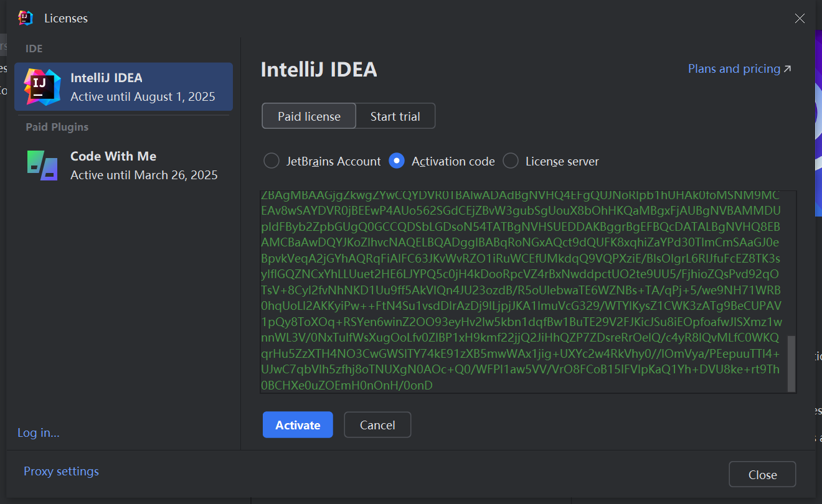Click the IntelliJ IDEA product logo icon
The width and height of the screenshot is (822, 504).
42,86
